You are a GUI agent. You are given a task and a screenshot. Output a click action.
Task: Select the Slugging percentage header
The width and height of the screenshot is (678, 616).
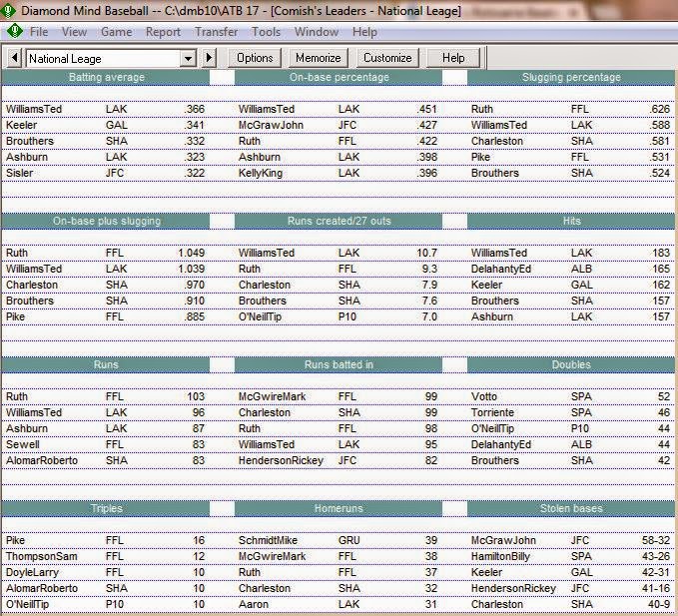point(571,78)
